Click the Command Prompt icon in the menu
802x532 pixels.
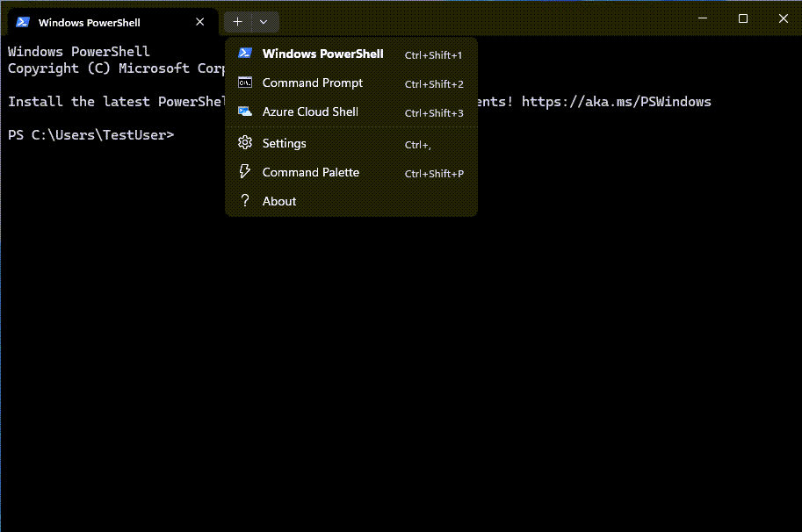(245, 83)
